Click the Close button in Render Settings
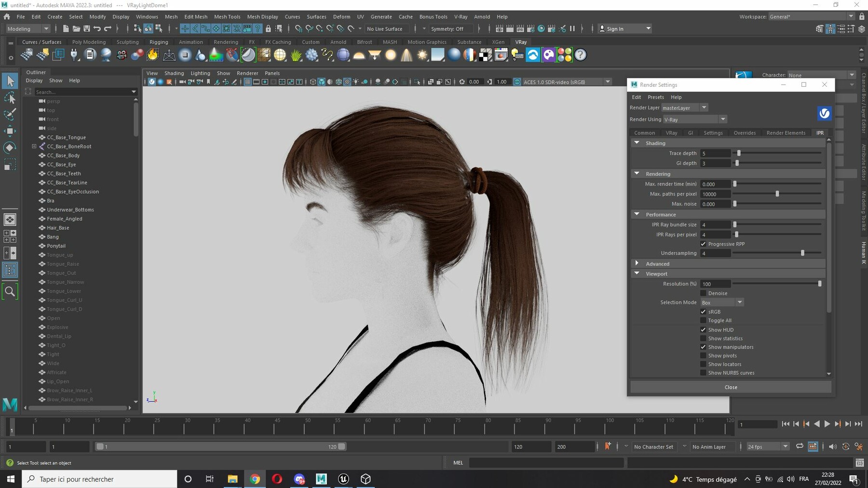 (x=731, y=387)
